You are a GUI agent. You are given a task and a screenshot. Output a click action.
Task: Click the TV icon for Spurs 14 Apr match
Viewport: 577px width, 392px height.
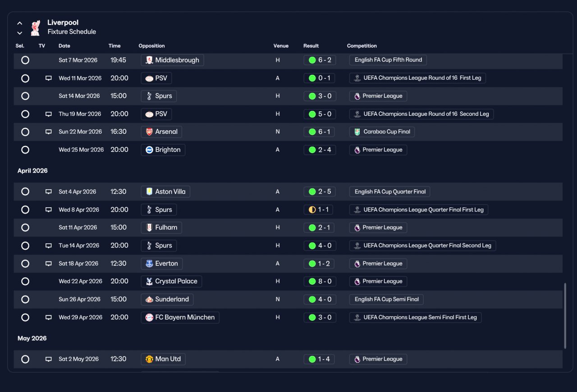click(49, 246)
